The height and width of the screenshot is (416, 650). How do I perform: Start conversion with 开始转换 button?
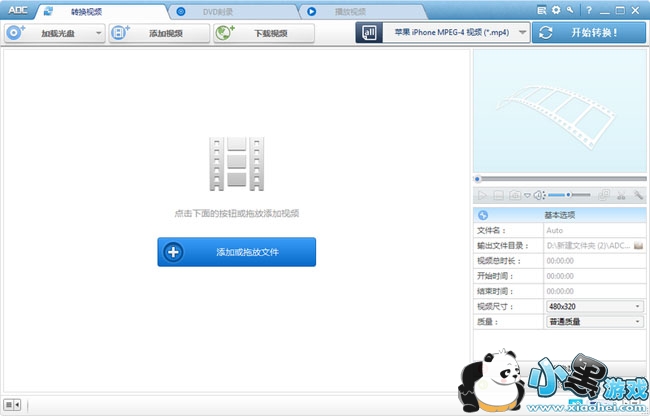589,33
